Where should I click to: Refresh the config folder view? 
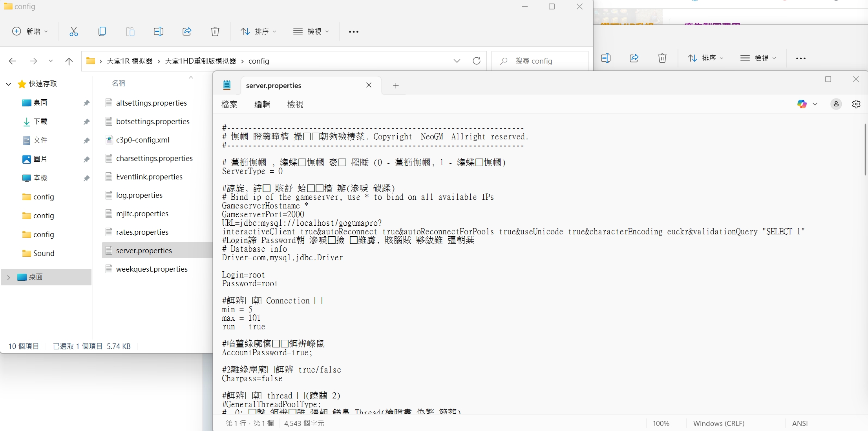tap(477, 61)
